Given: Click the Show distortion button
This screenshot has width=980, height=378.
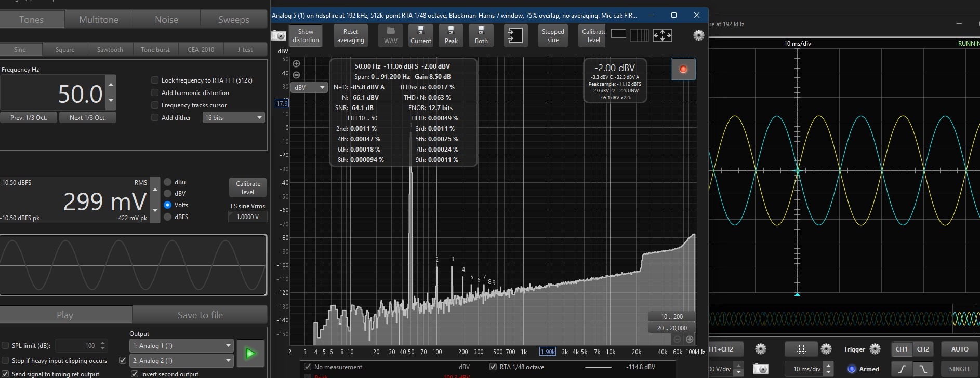Looking at the screenshot, I should click(306, 35).
